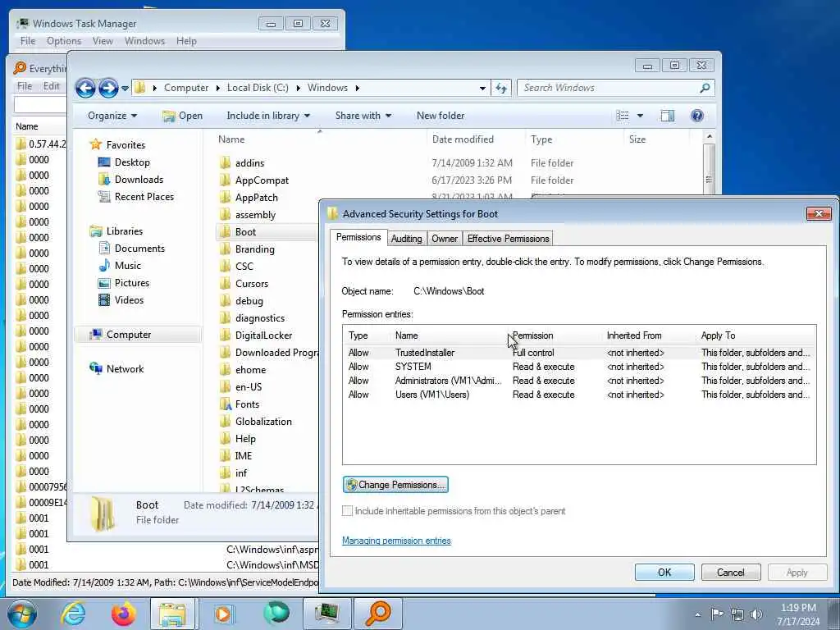The width and height of the screenshot is (840, 630).
Task: Click New folder in Explorer toolbar
Action: [441, 116]
